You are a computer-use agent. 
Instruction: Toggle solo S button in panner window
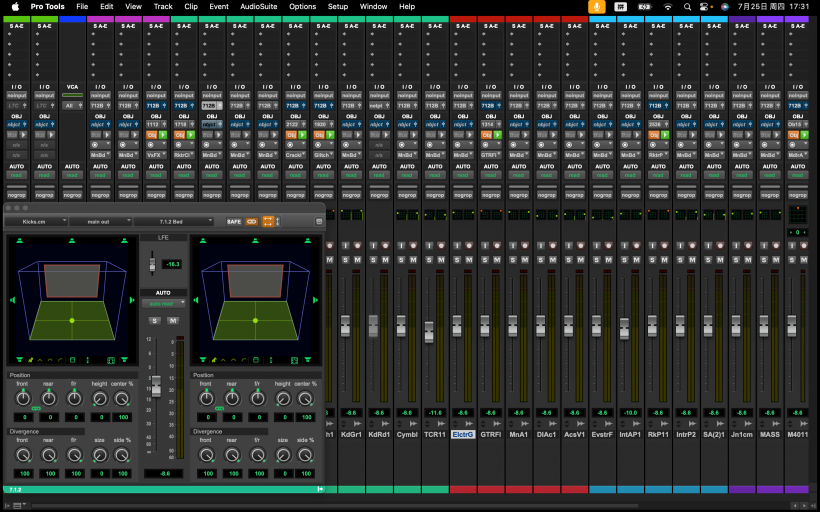(x=154, y=321)
